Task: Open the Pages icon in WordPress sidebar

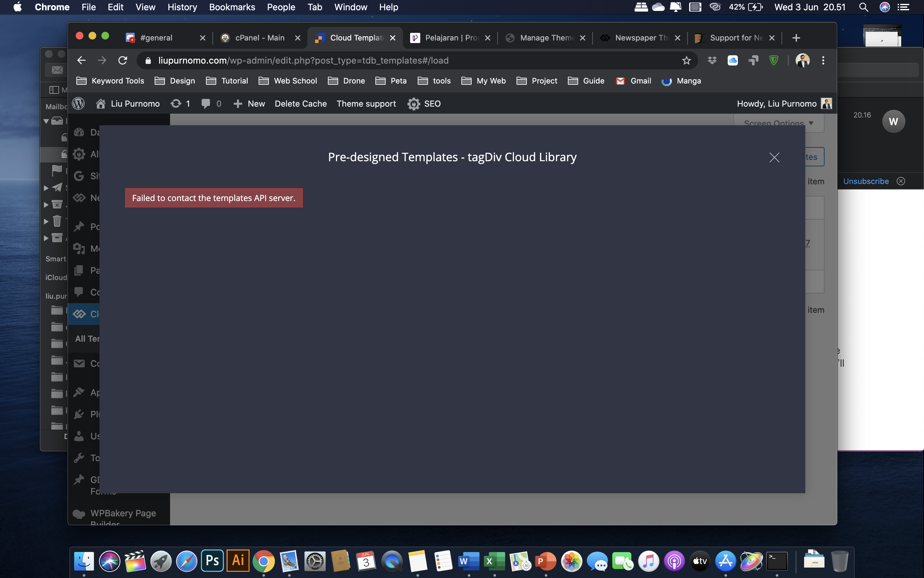Action: tap(79, 270)
